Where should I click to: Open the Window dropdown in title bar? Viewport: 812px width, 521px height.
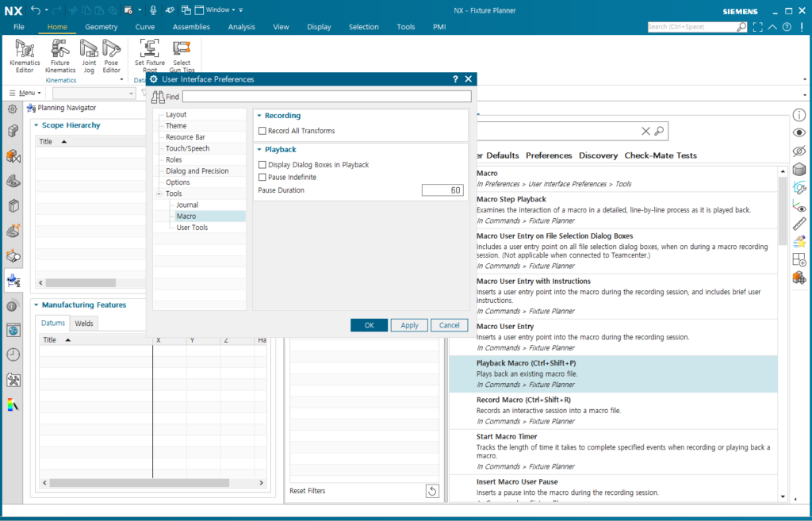coord(220,10)
